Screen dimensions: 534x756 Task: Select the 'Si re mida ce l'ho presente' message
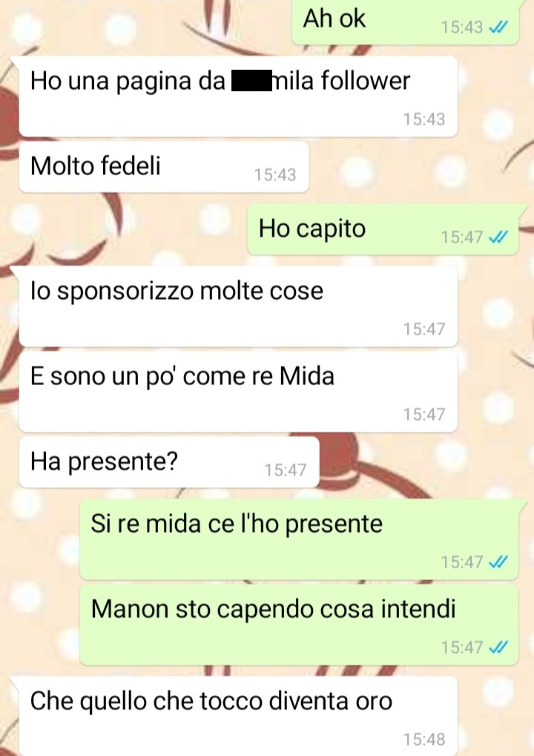(x=299, y=539)
